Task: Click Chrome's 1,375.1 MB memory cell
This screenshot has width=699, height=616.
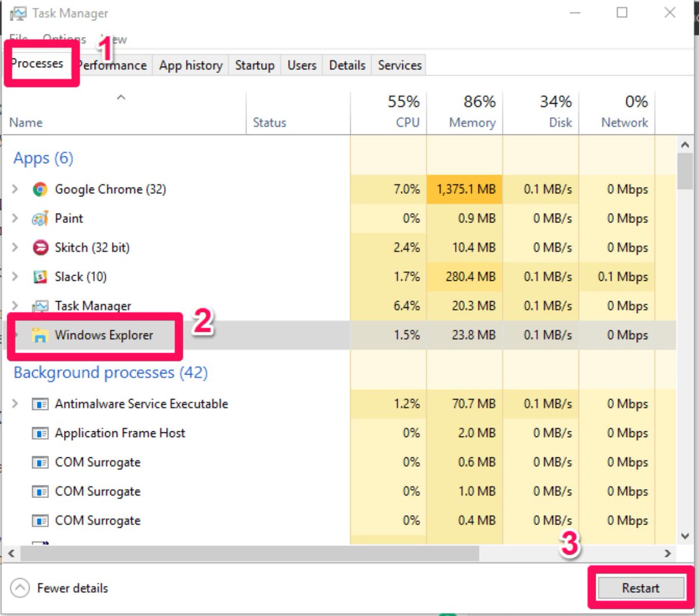Action: 466,189
